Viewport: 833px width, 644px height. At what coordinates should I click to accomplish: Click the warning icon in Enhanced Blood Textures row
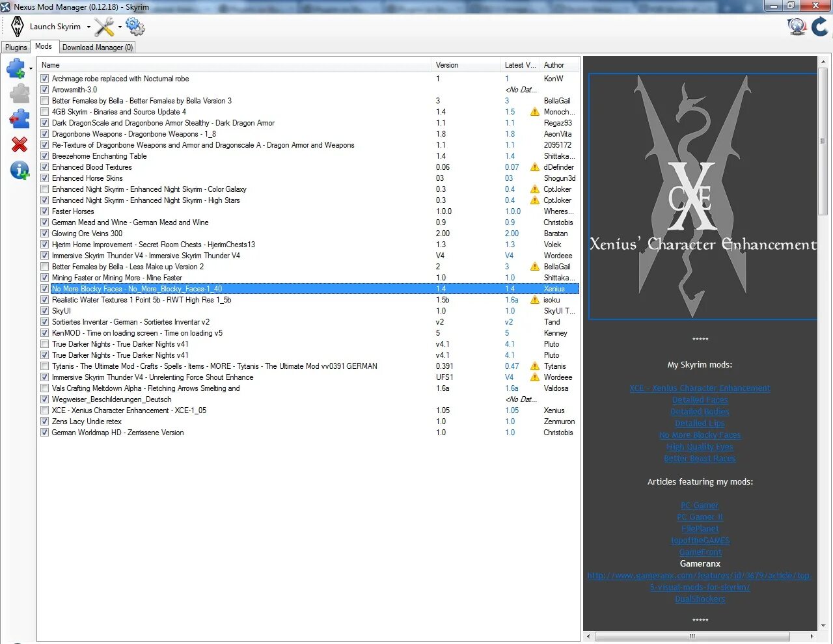pos(534,167)
